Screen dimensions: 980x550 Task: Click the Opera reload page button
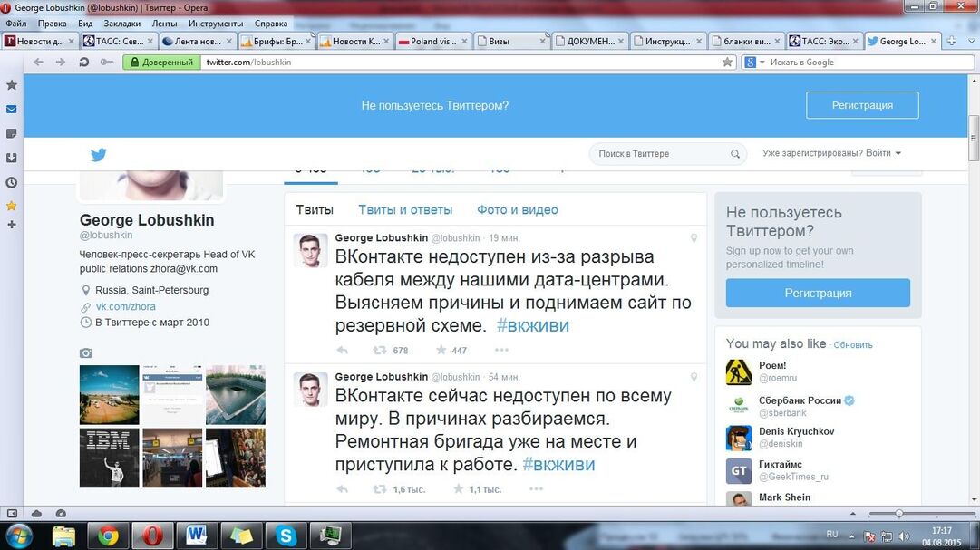(84, 63)
